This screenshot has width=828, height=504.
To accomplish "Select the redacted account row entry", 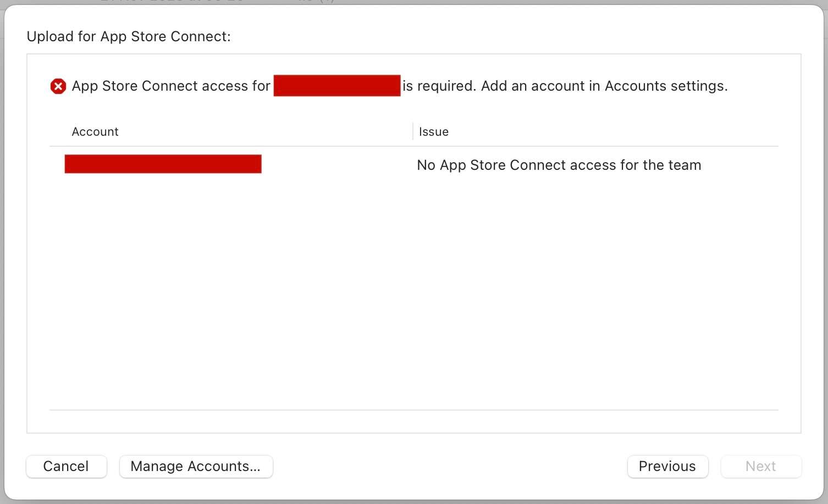I will [163, 164].
